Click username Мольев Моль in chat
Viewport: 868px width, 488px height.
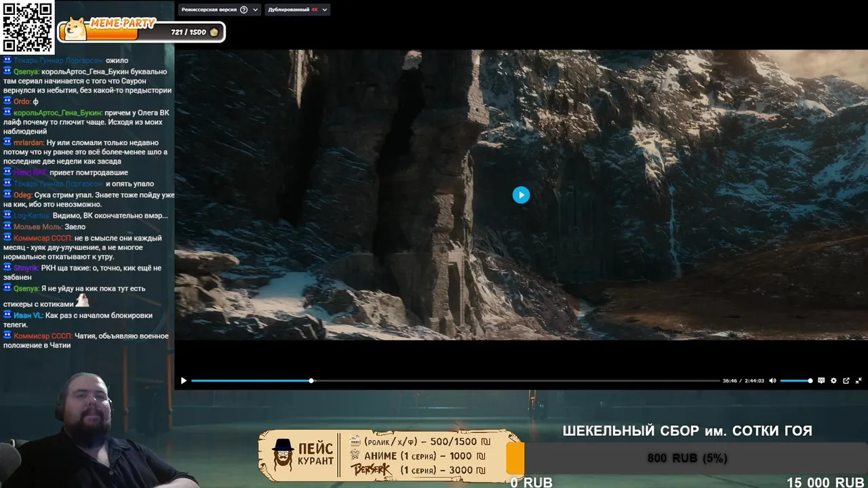coord(37,226)
